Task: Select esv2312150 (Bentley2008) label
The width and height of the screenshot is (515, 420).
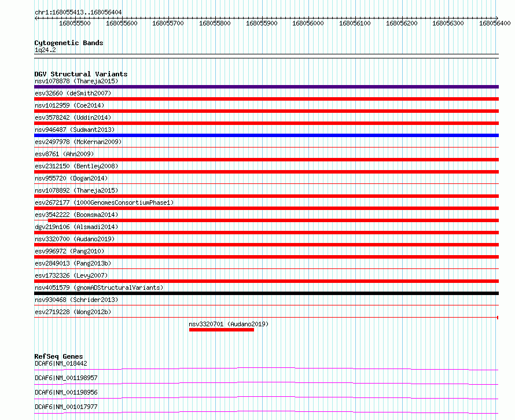Action: pyautogui.click(x=76, y=166)
